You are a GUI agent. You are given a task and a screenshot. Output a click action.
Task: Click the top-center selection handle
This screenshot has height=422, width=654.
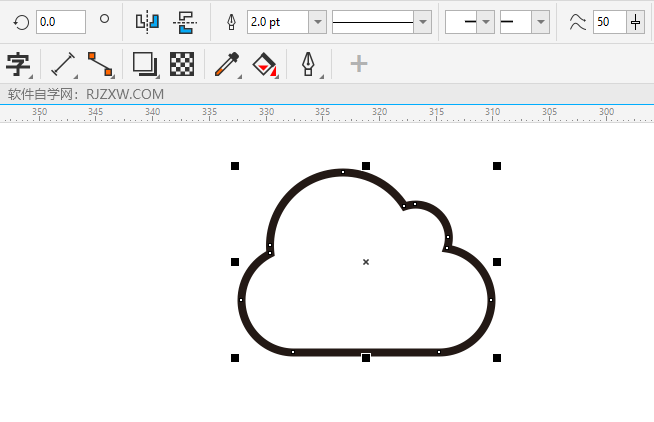click(366, 166)
